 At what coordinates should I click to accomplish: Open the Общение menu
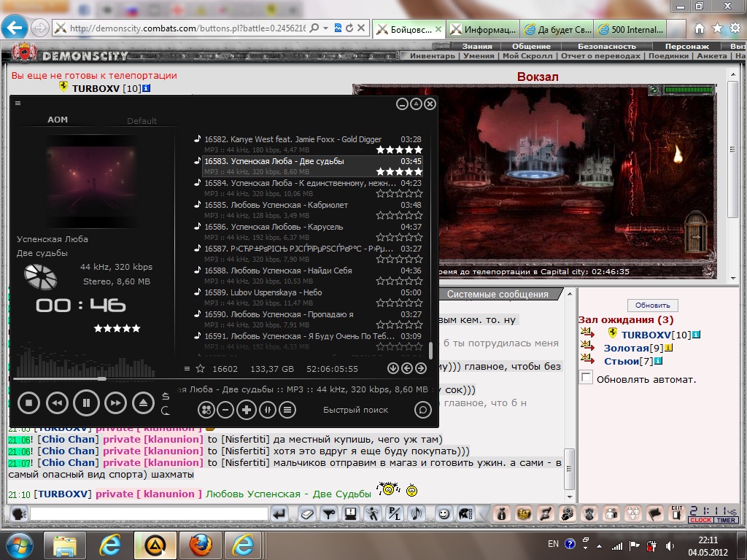[x=531, y=46]
